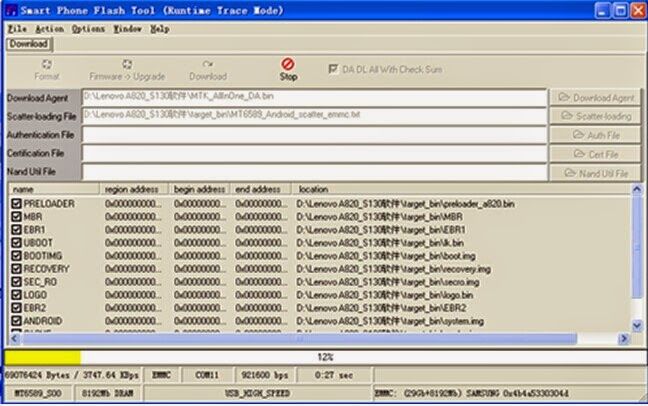Uncheck the RECOVERY partition checkbox

click(16, 269)
